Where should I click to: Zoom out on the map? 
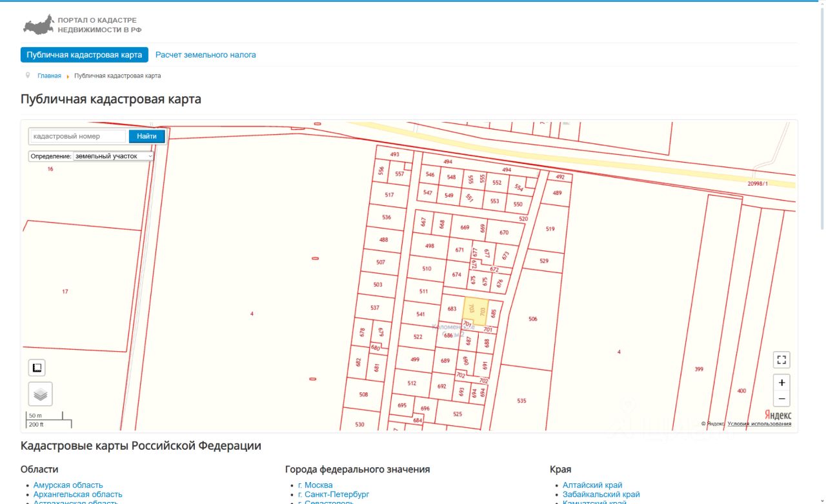pos(781,398)
